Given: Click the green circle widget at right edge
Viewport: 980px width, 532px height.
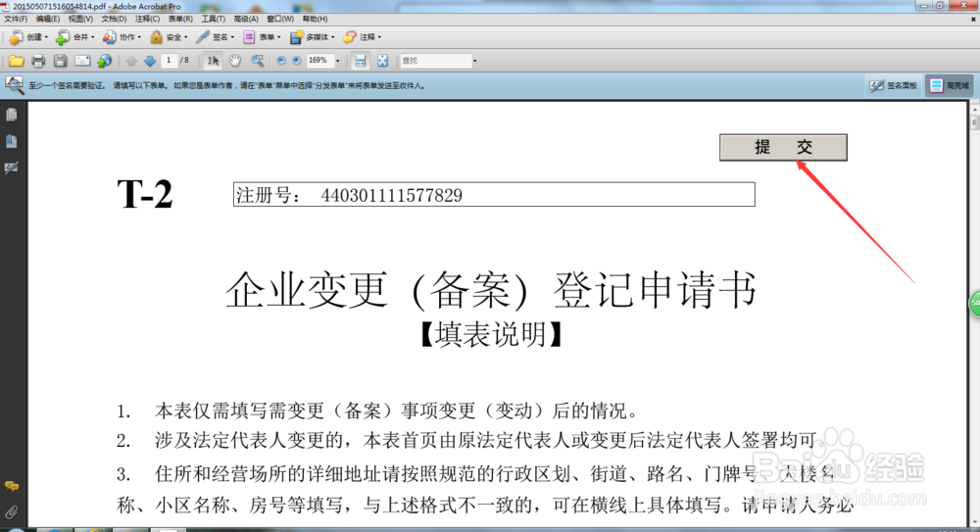Looking at the screenshot, I should pos(975,303).
